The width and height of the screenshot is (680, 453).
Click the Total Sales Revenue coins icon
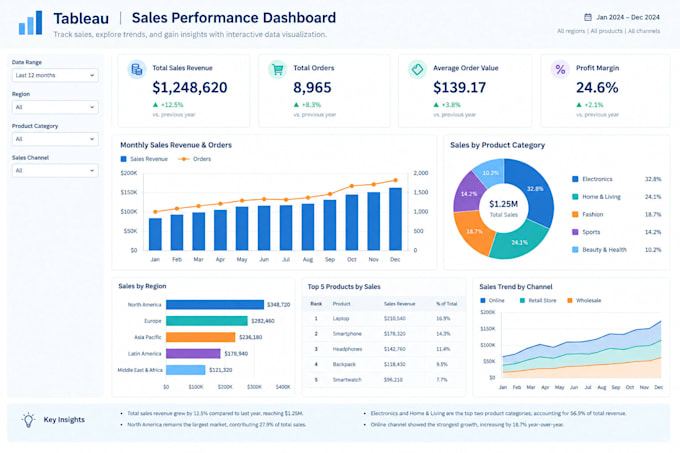tap(137, 69)
